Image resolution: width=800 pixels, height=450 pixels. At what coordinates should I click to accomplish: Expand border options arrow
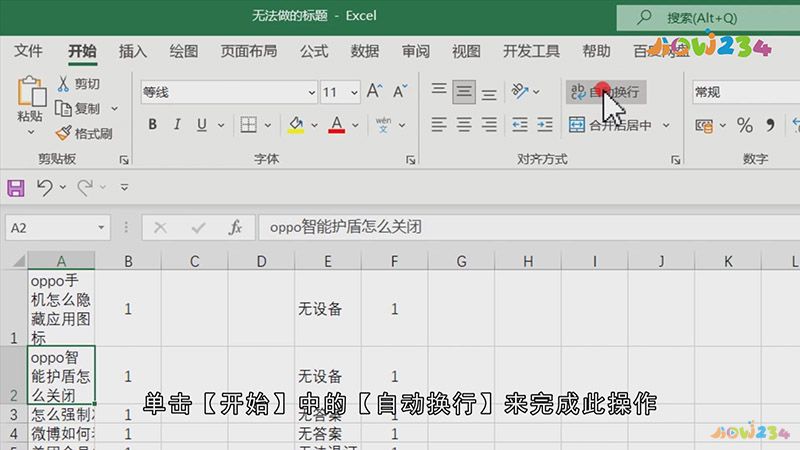click(x=268, y=125)
